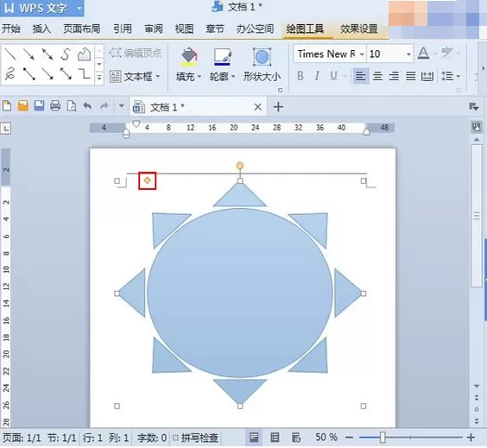
Task: Switch to web layout view icon
Action: 295,438
